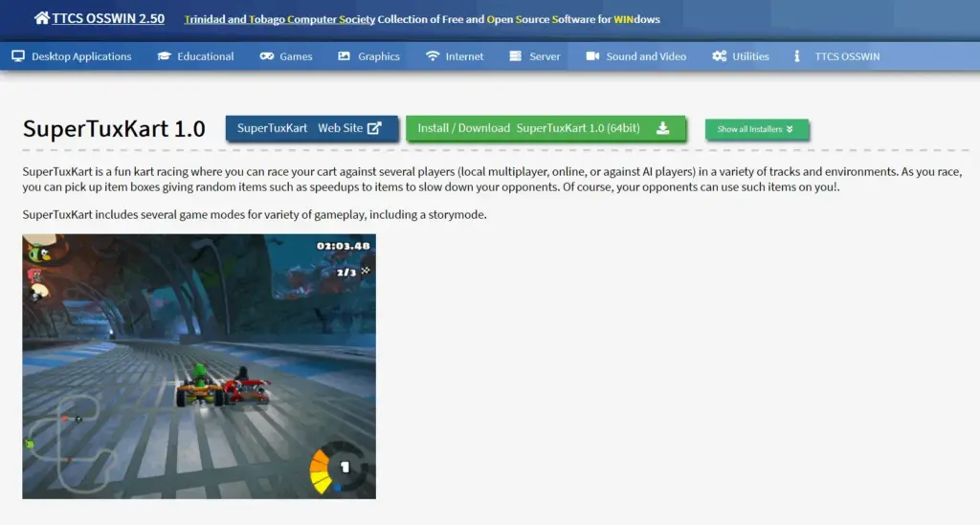Screen dimensions: 980x525
Task: Click the video camera Sound and Video icon
Action: click(x=592, y=56)
